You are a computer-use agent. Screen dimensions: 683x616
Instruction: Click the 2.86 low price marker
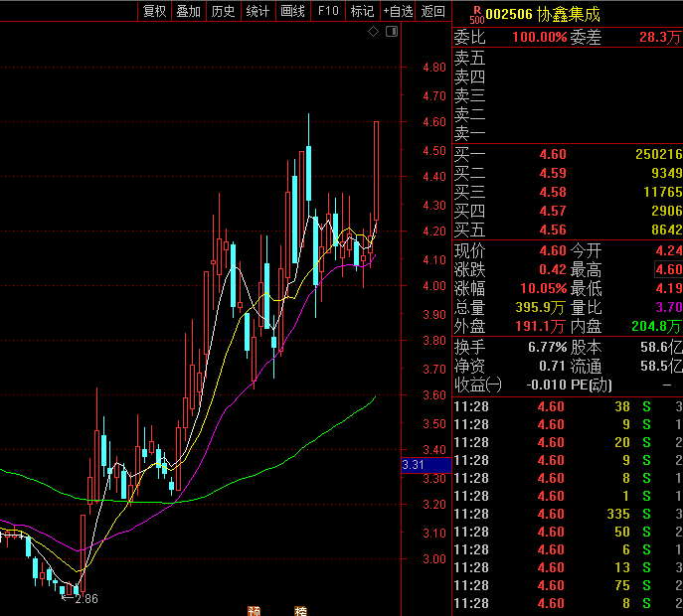[85, 598]
